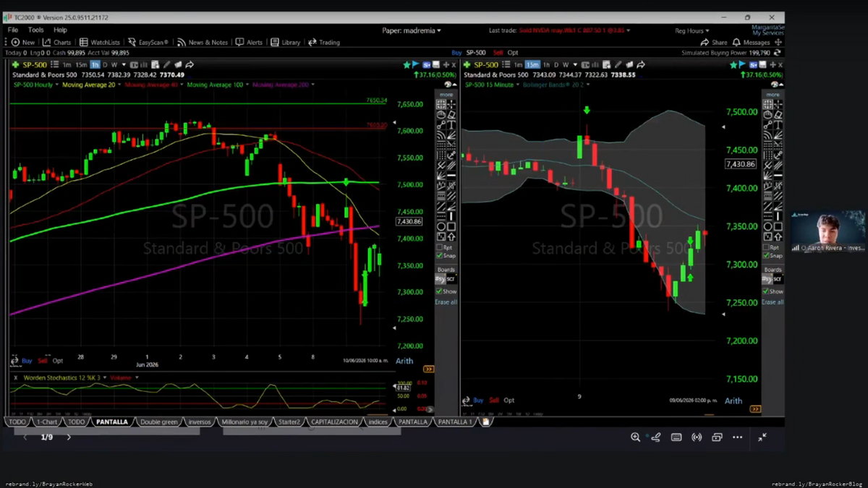This screenshot has height=488, width=868.
Task: Go to next page with the right arrow
Action: click(x=69, y=437)
